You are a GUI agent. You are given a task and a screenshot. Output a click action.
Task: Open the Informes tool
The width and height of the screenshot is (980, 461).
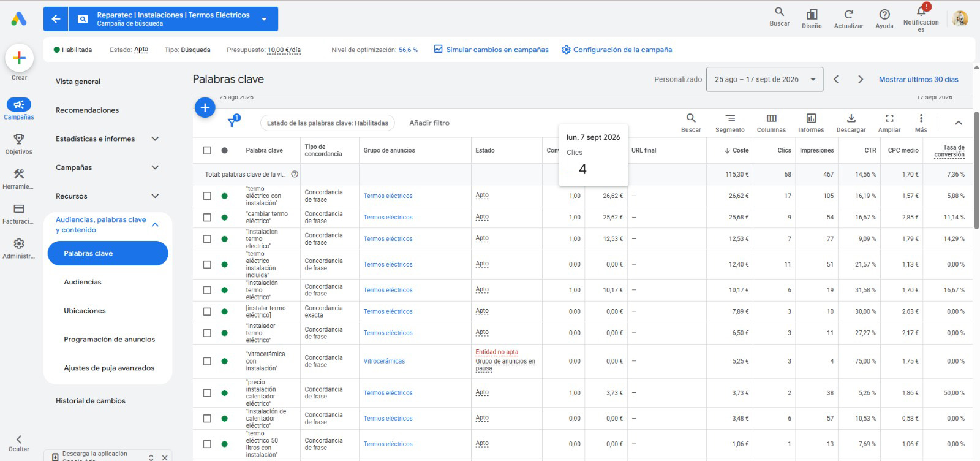[811, 122]
